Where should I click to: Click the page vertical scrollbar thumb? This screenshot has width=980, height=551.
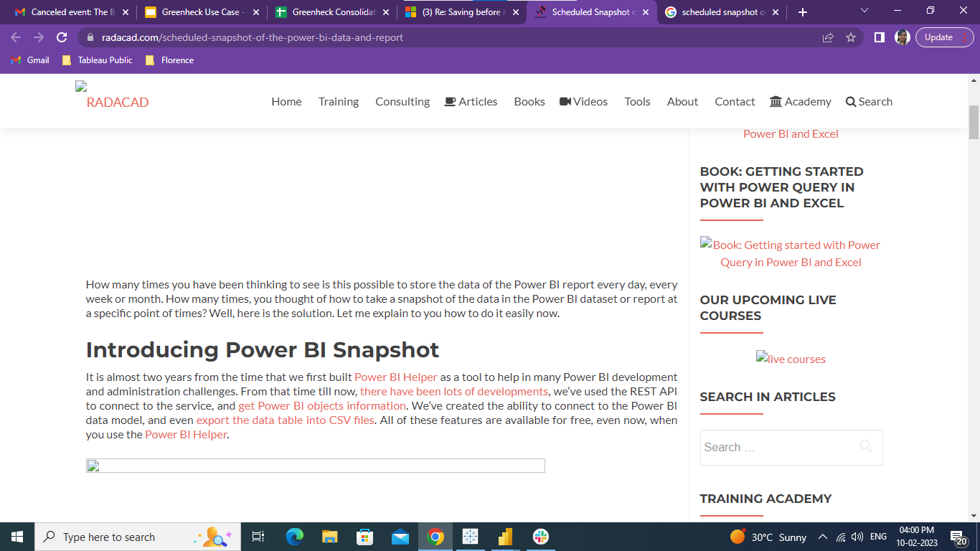974,122
